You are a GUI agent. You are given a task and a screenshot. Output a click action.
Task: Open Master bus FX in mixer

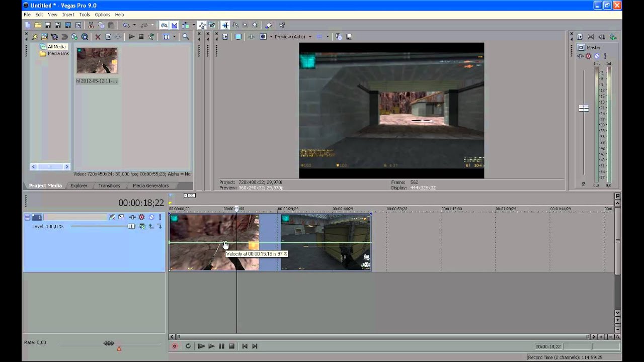click(580, 56)
